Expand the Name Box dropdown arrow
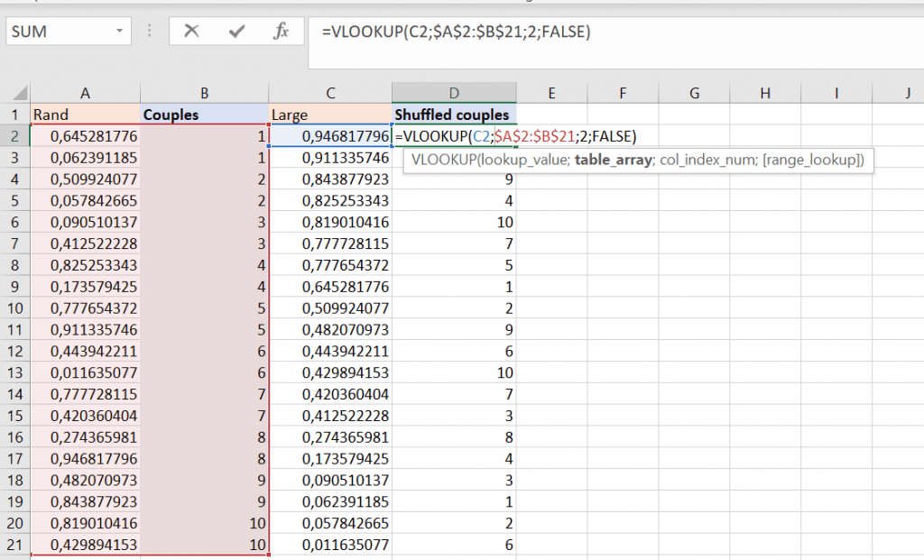924x560 pixels. [119, 32]
